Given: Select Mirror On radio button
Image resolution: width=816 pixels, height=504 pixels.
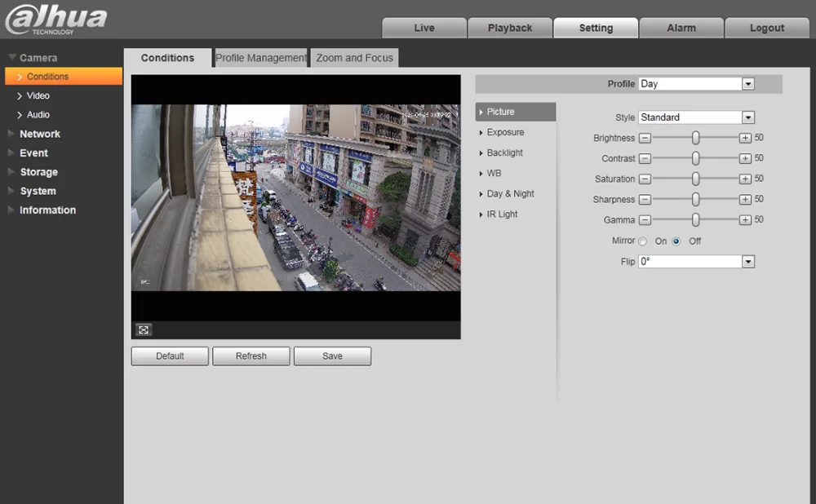Looking at the screenshot, I should [x=643, y=241].
